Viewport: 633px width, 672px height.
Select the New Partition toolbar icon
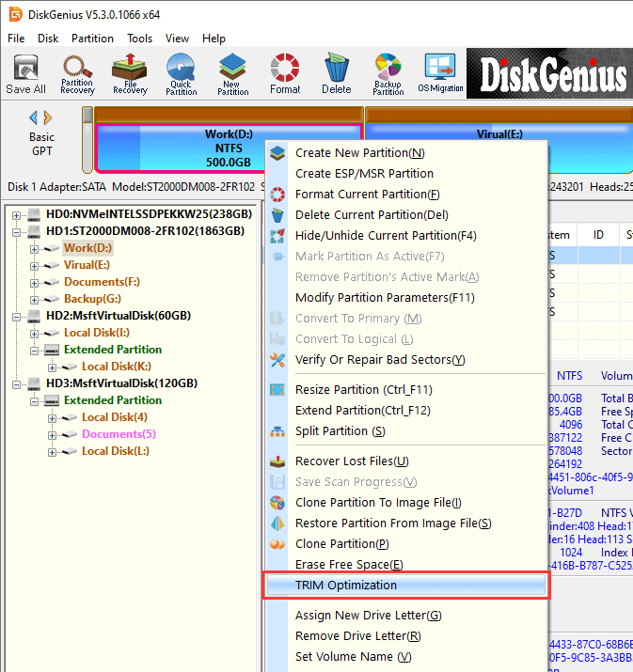233,73
